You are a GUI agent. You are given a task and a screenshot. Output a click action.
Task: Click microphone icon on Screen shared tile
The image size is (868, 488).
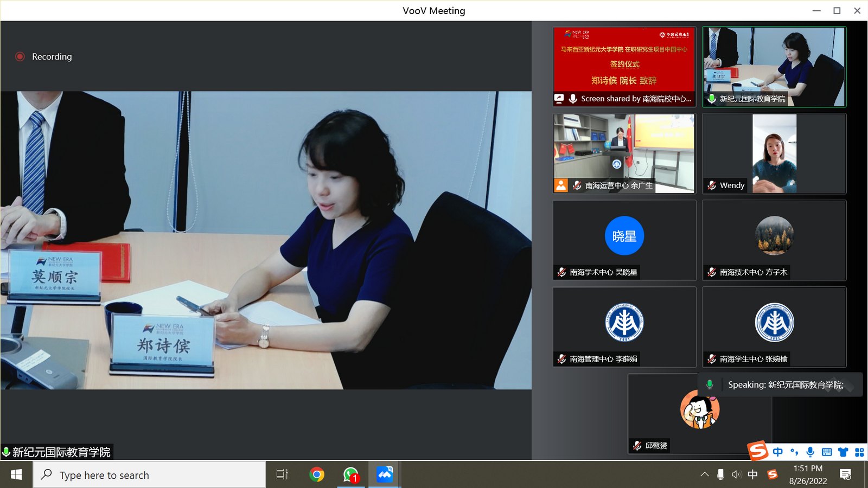[x=572, y=99]
